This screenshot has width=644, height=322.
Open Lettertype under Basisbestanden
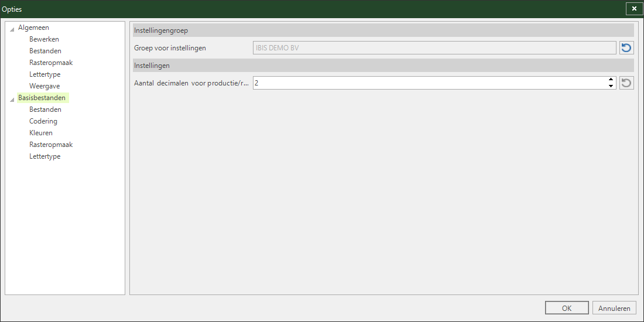(x=44, y=156)
